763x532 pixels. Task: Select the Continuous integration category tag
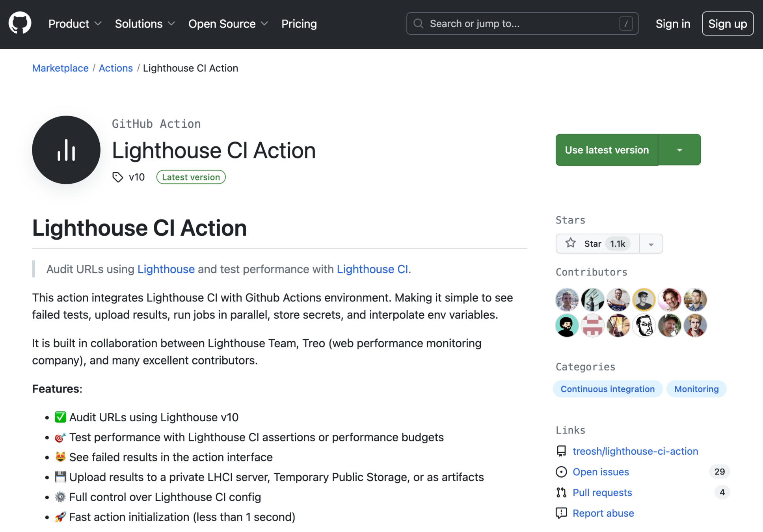tap(607, 389)
